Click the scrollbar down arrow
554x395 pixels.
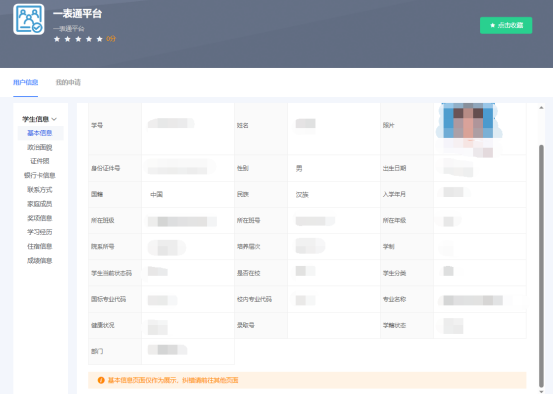coord(541,391)
